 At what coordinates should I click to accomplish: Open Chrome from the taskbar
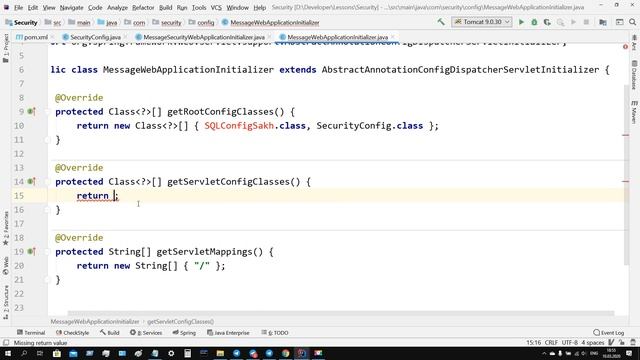click(x=286, y=353)
